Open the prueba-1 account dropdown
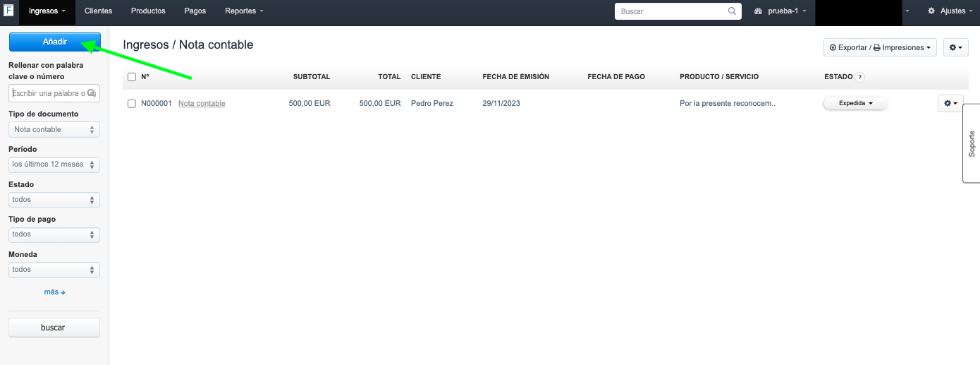 coord(780,11)
